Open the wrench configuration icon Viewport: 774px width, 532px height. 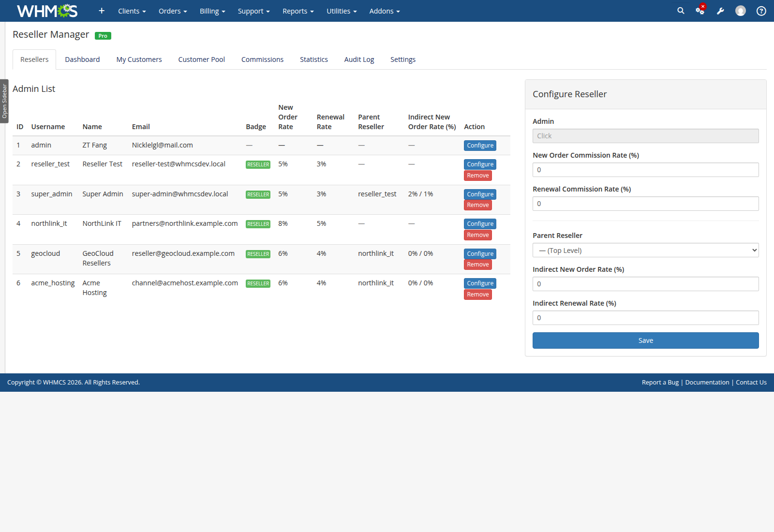tap(720, 11)
